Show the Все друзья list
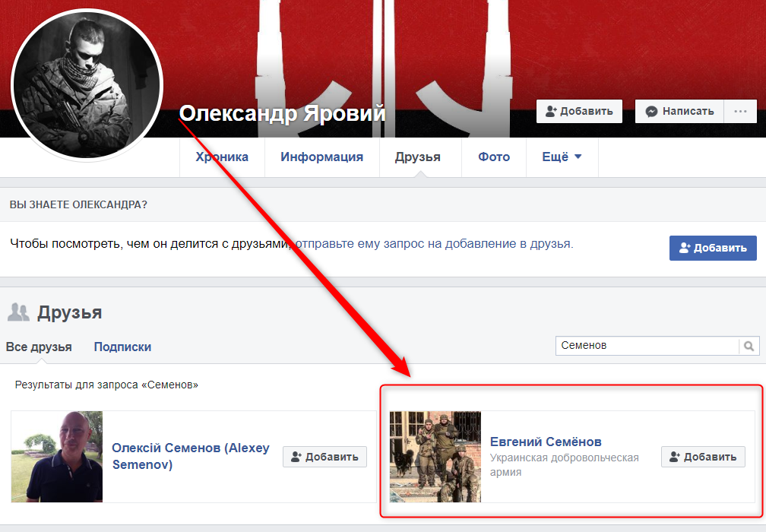Screen dimensions: 766x532 [x=39, y=347]
